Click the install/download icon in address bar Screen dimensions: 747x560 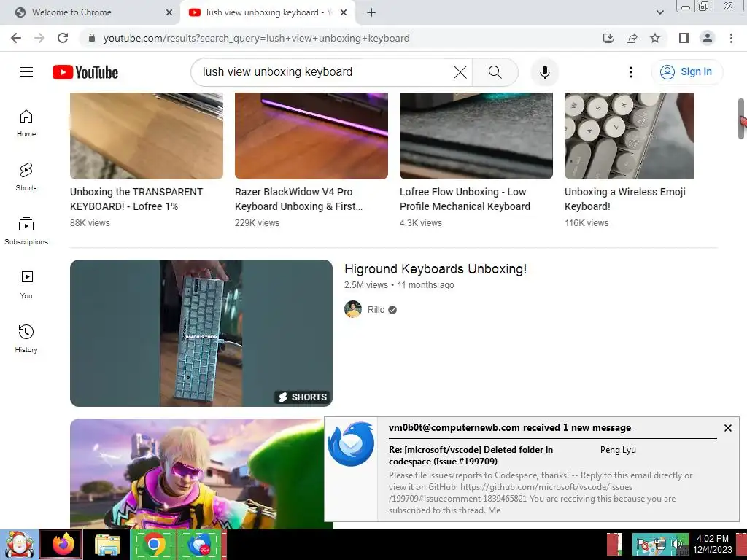(x=608, y=38)
